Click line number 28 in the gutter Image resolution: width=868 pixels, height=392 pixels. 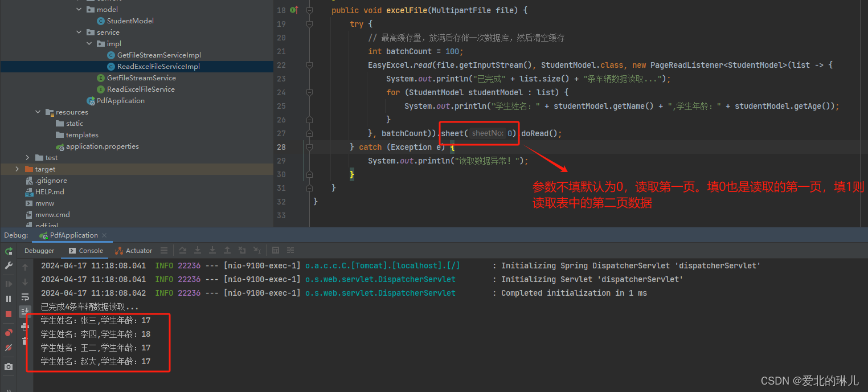click(281, 147)
